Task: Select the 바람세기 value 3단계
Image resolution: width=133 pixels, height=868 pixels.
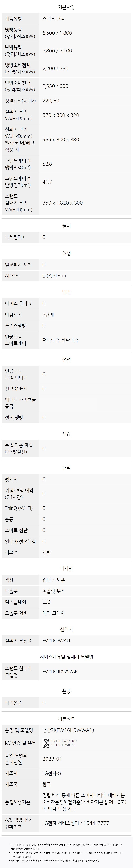Action: tap(48, 314)
